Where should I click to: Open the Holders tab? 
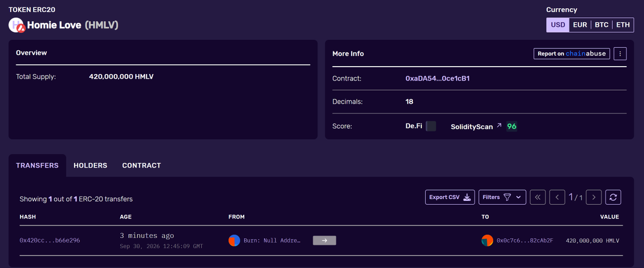click(x=90, y=165)
